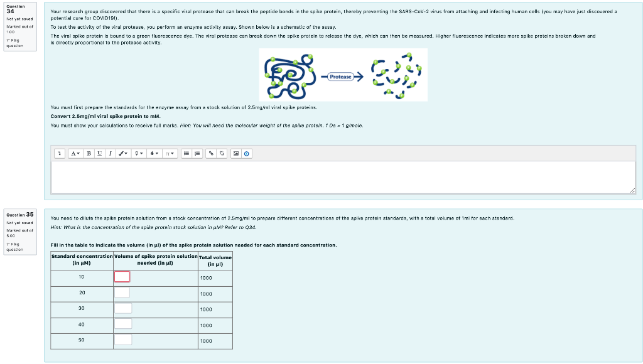643x364 pixels.
Task: Flag question 34
Action: pyautogui.click(x=15, y=43)
